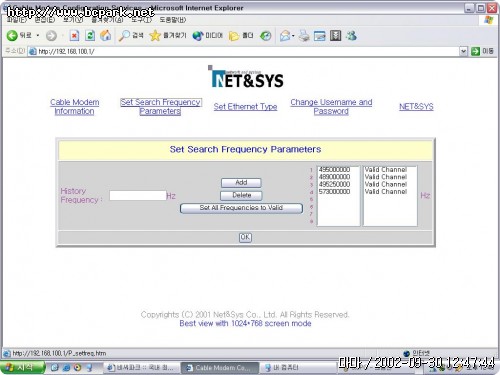Click the media player quick launch icon
This screenshot has height=375, width=500.
coord(78,368)
